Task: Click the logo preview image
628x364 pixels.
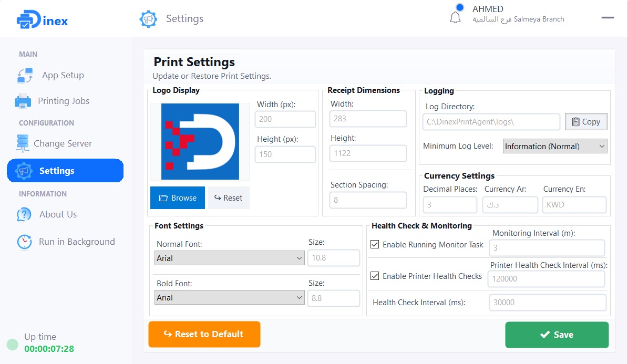Action: point(200,141)
